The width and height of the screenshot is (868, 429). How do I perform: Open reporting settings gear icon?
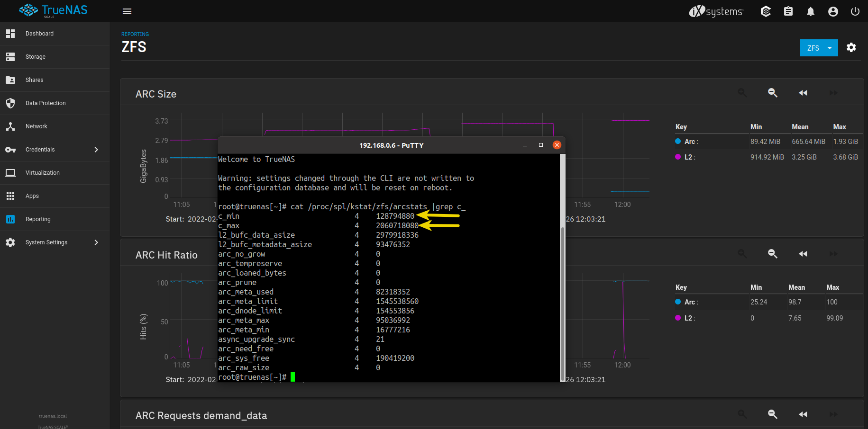click(851, 47)
